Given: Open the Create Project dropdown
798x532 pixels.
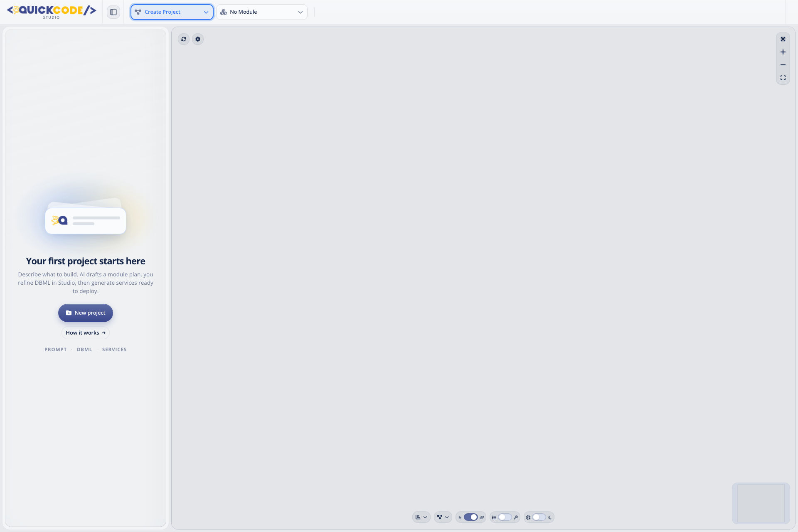Looking at the screenshot, I should [172, 12].
